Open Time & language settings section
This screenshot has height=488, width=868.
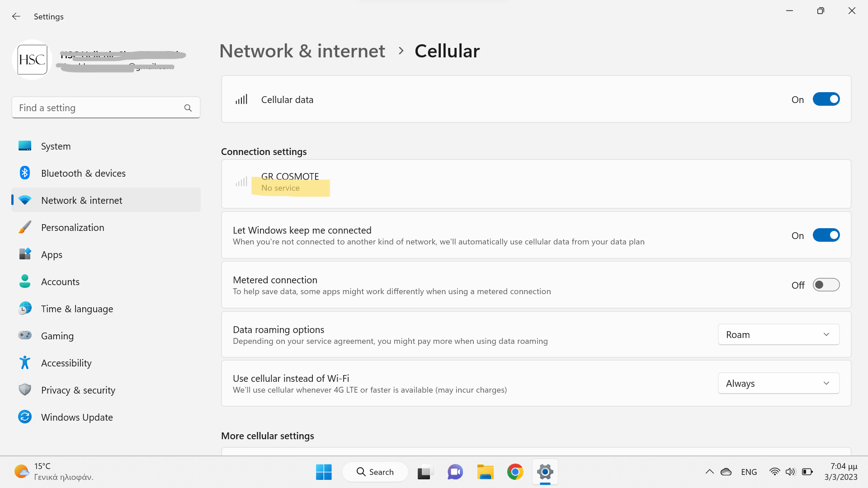(x=77, y=309)
